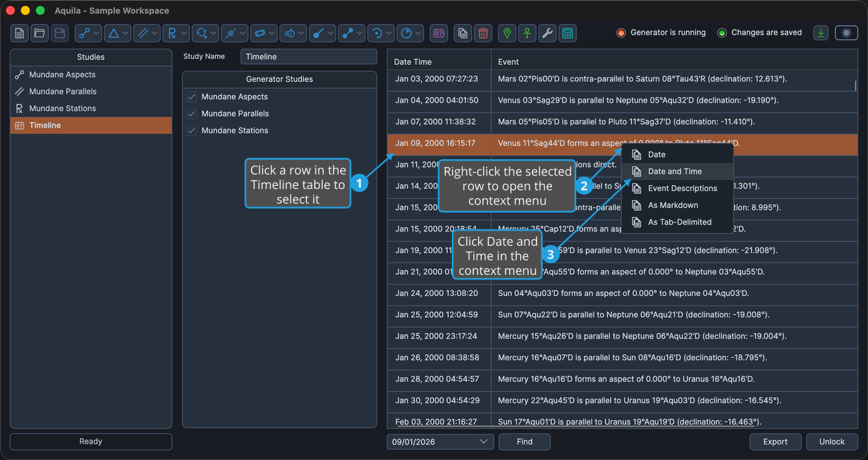
Task: Open settings with the wrench icon
Action: 547,33
